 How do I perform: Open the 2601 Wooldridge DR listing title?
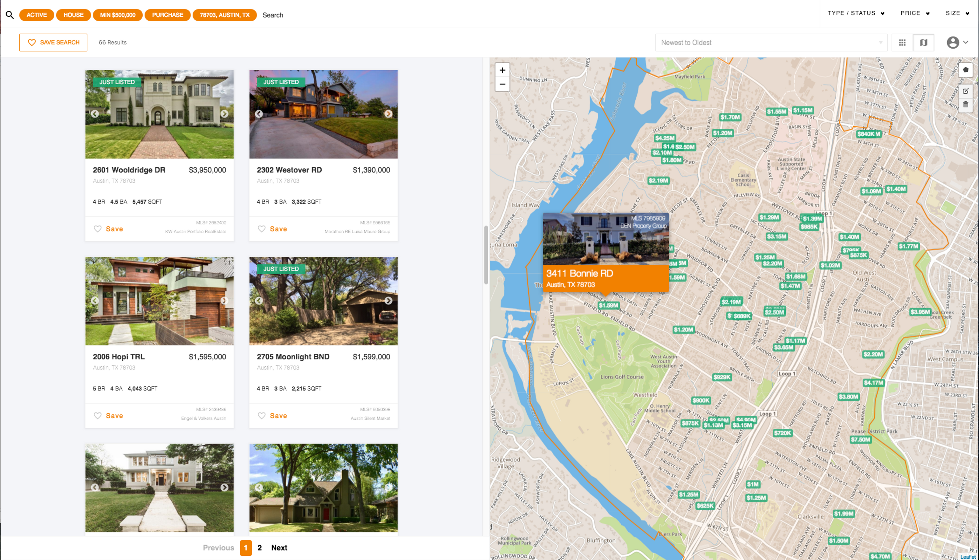129,170
